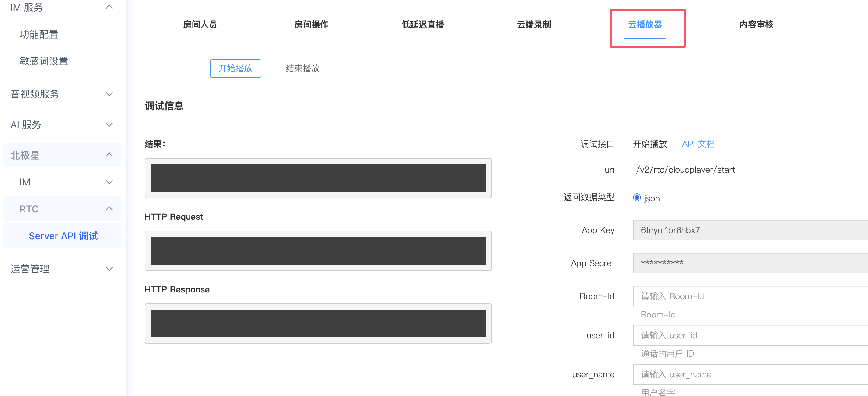This screenshot has height=396, width=868.
Task: Switch to the 内容审核 tab
Action: pyautogui.click(x=756, y=24)
